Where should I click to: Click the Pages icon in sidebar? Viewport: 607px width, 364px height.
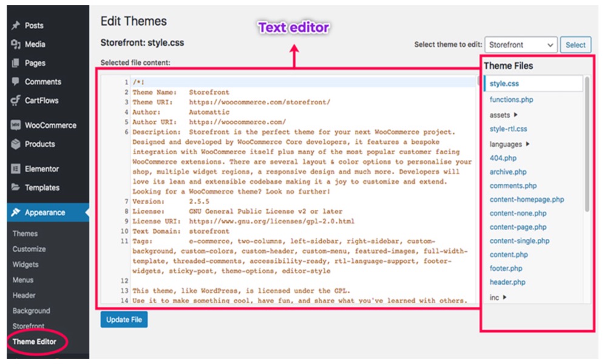tap(16, 62)
